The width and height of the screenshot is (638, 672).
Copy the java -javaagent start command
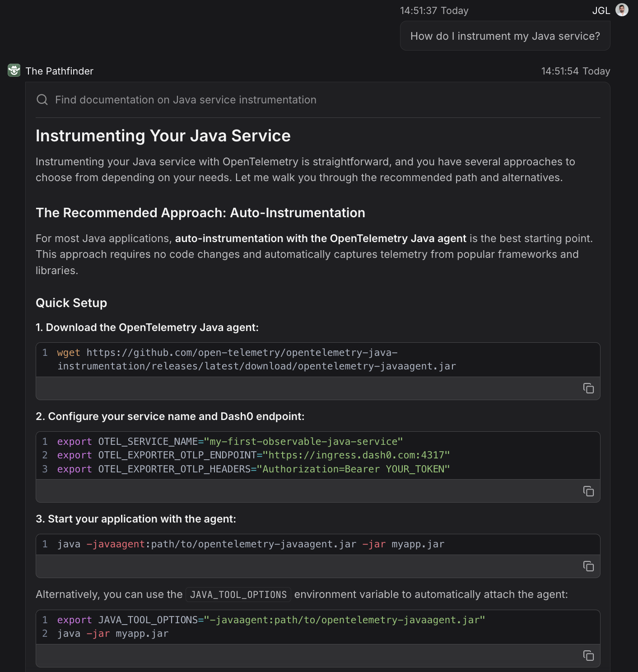[588, 566]
